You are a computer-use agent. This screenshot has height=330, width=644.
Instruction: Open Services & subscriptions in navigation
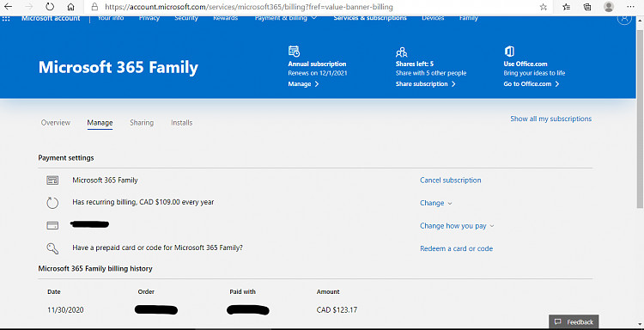[x=370, y=18]
